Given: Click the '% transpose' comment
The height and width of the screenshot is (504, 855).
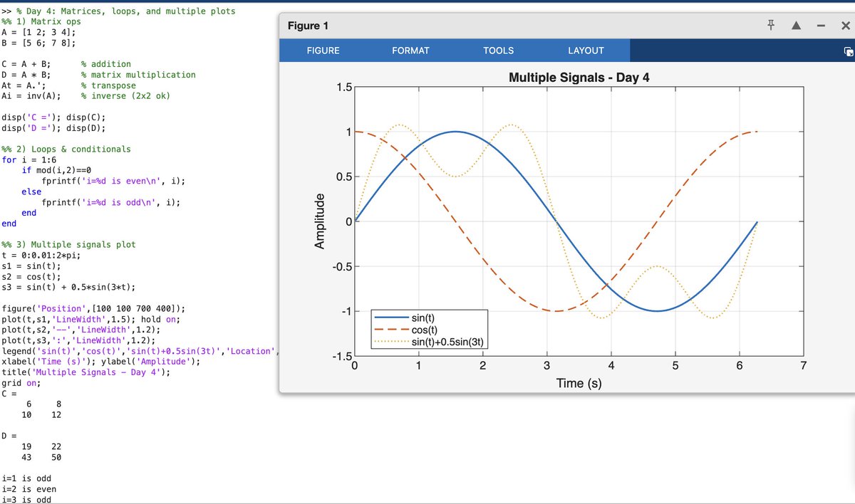Looking at the screenshot, I should (x=108, y=85).
